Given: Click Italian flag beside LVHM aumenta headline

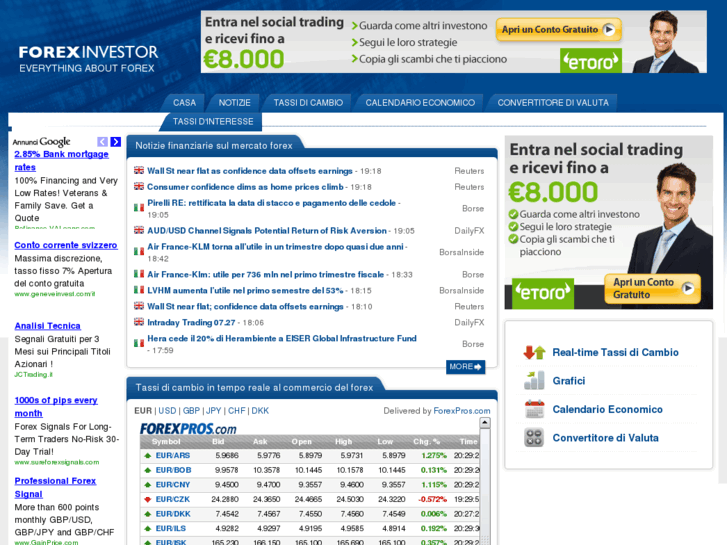Looking at the screenshot, I should pyautogui.click(x=139, y=290).
